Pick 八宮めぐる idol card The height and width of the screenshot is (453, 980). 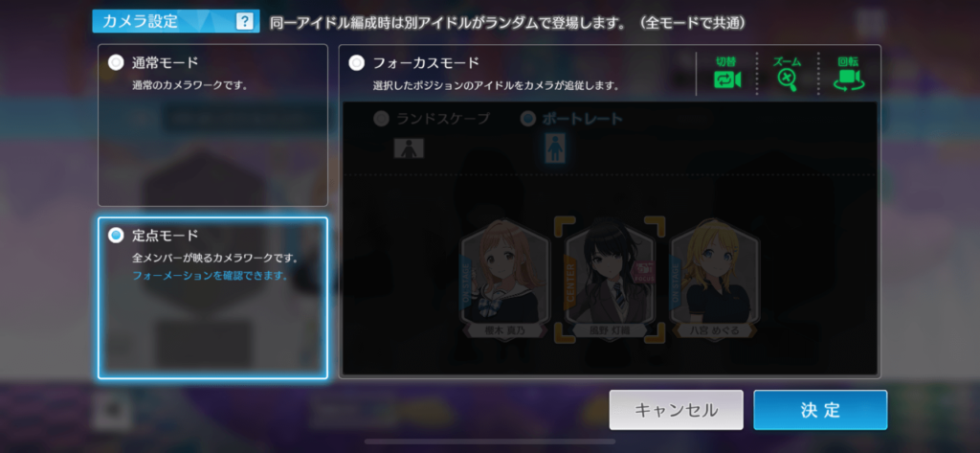coord(714,279)
